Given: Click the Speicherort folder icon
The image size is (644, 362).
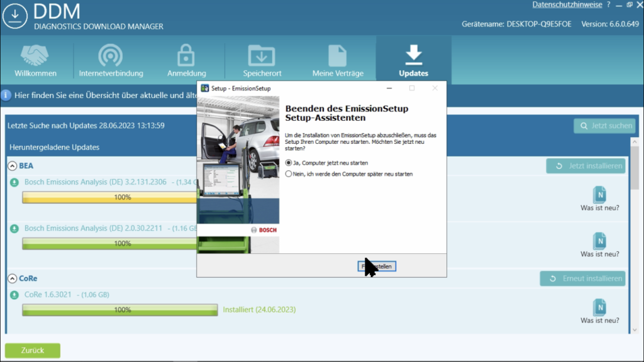Looking at the screenshot, I should pos(262,56).
